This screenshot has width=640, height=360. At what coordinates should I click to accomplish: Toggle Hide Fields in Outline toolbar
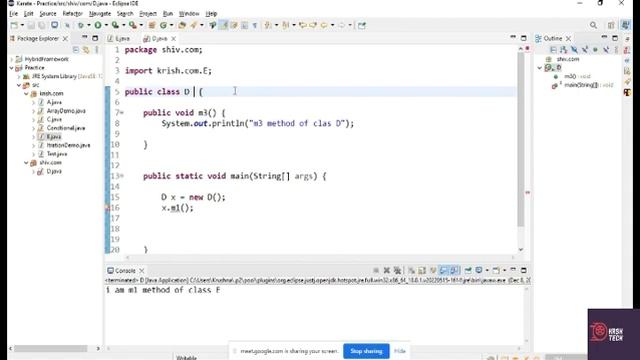[574, 50]
